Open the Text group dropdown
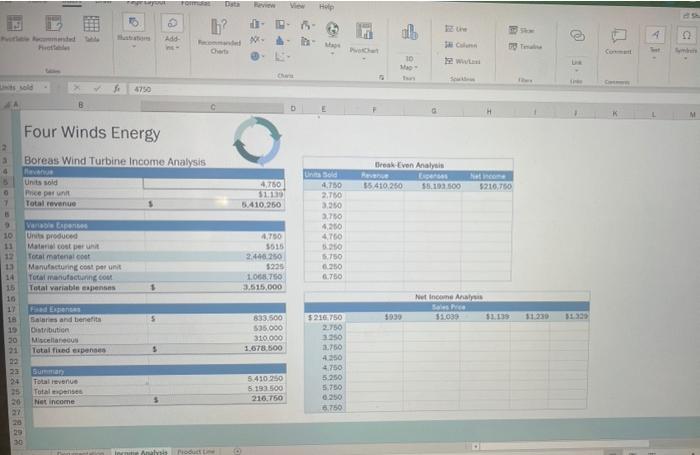Viewport: 700px width, 455px height. point(654,42)
